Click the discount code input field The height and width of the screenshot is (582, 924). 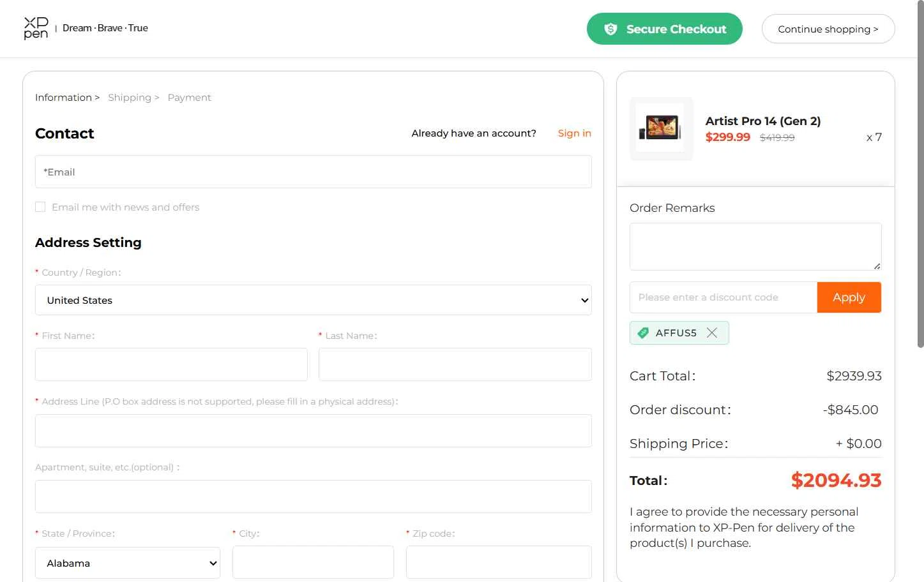click(x=723, y=297)
